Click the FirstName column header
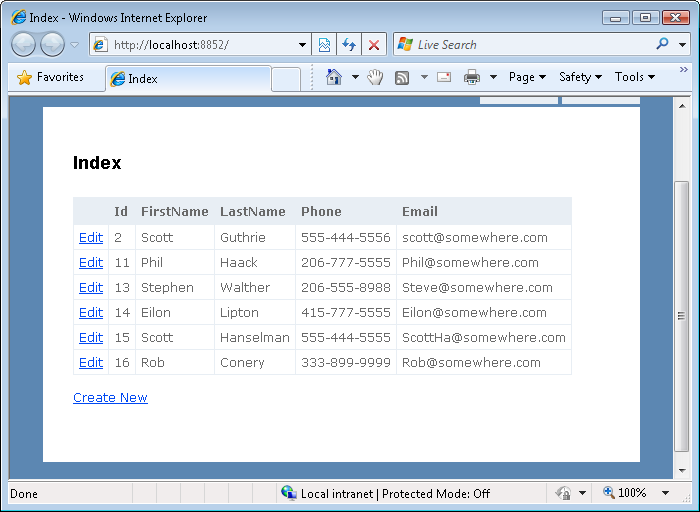The image size is (700, 512). click(175, 212)
